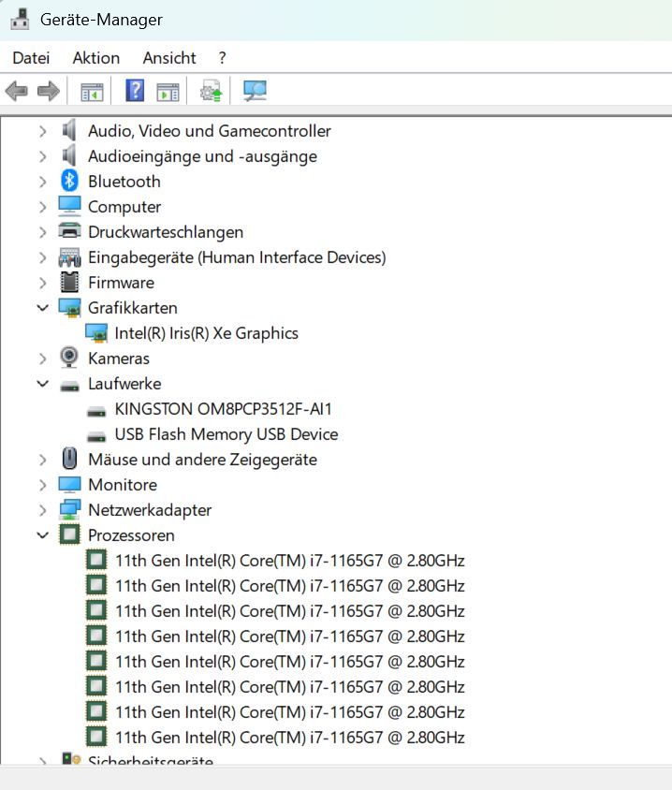This screenshot has width=672, height=790.
Task: Click the Bluetooth icon in the device tree
Action: click(69, 182)
